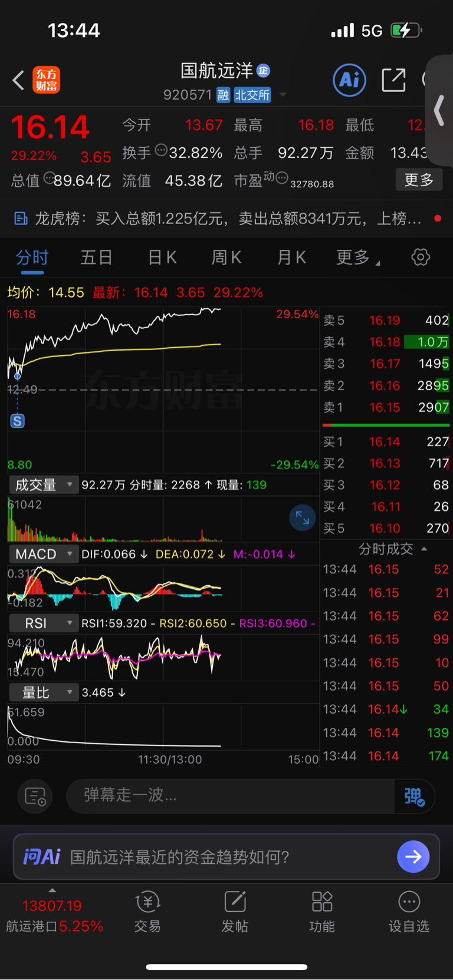Open the 成交量 indicator dropdown
Image resolution: width=453 pixels, height=980 pixels.
coord(44,485)
